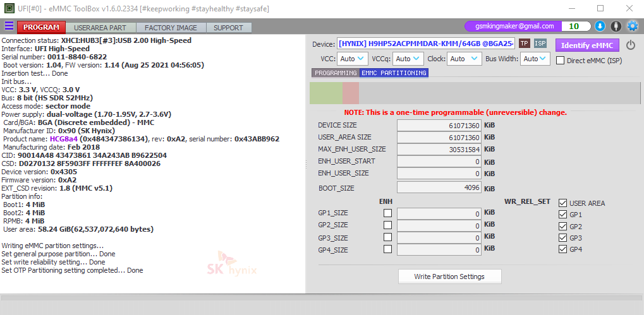The image size is (644, 315).
Task: Uncheck USER AREA write reliability
Action: [562, 203]
